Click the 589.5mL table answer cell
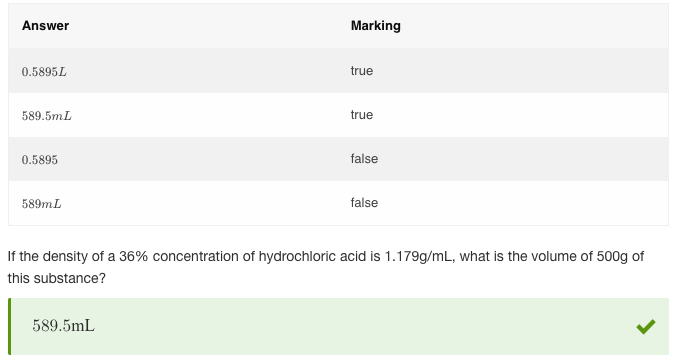 point(47,116)
